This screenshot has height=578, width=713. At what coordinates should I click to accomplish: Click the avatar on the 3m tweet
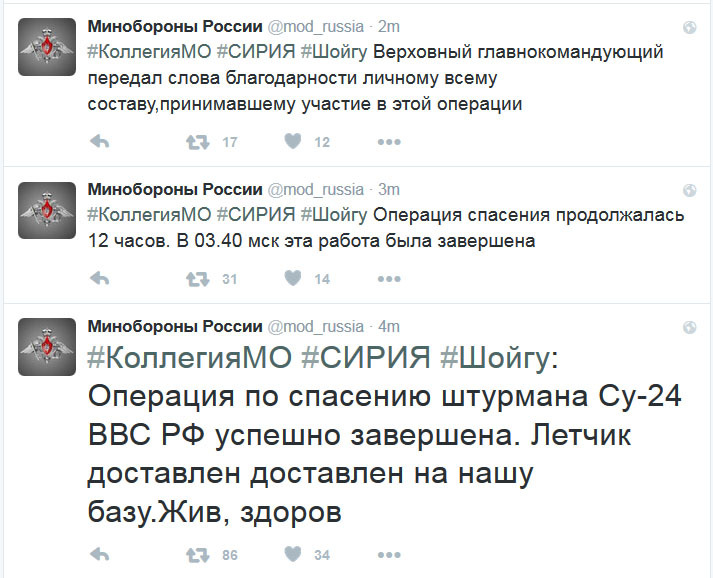pos(47,210)
